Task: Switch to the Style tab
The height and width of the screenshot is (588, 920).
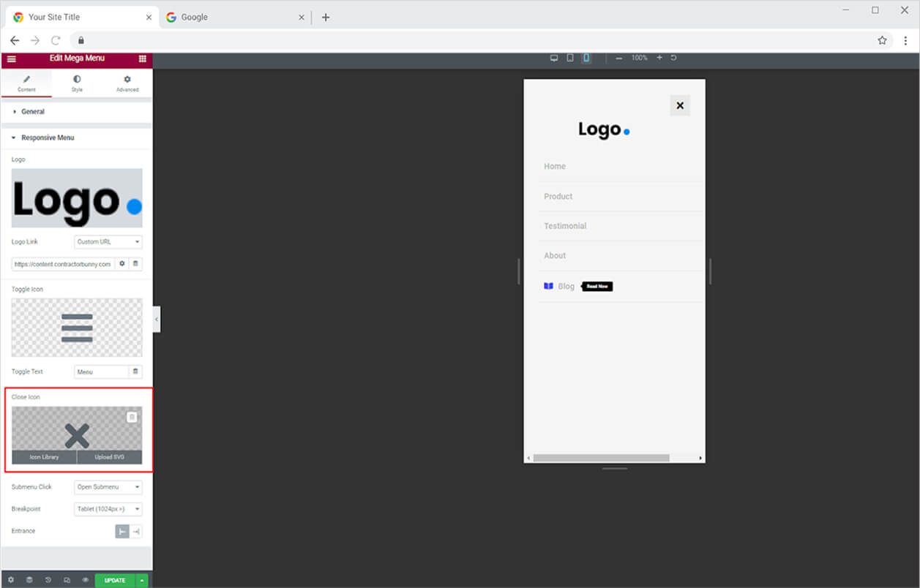Action: click(77, 83)
